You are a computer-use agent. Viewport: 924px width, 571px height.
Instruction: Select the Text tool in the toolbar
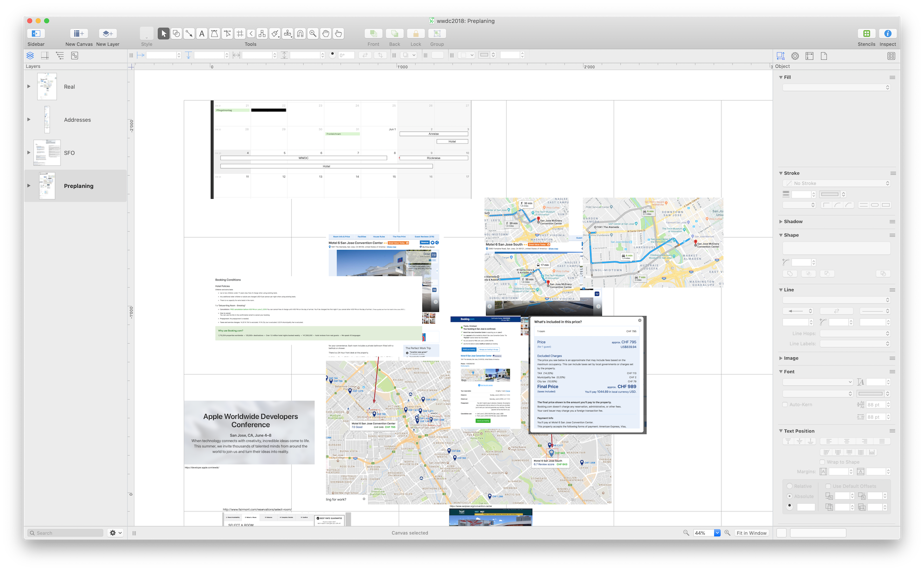coord(202,34)
